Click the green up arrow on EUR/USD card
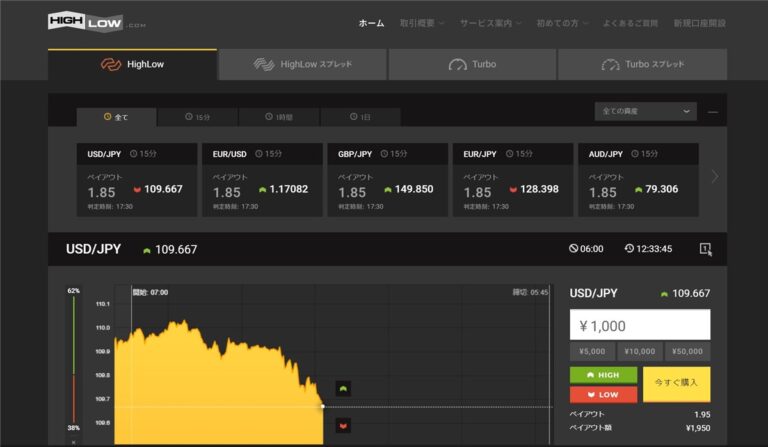 coord(263,189)
